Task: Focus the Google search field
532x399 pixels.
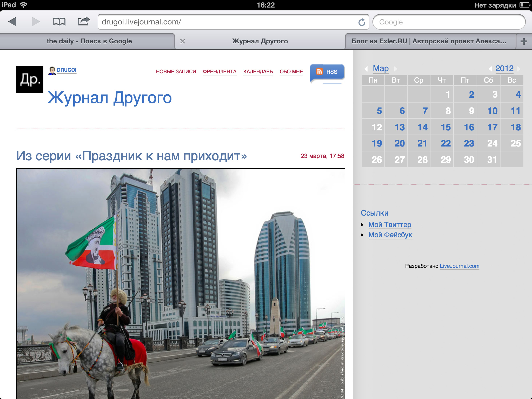Action: [449, 22]
